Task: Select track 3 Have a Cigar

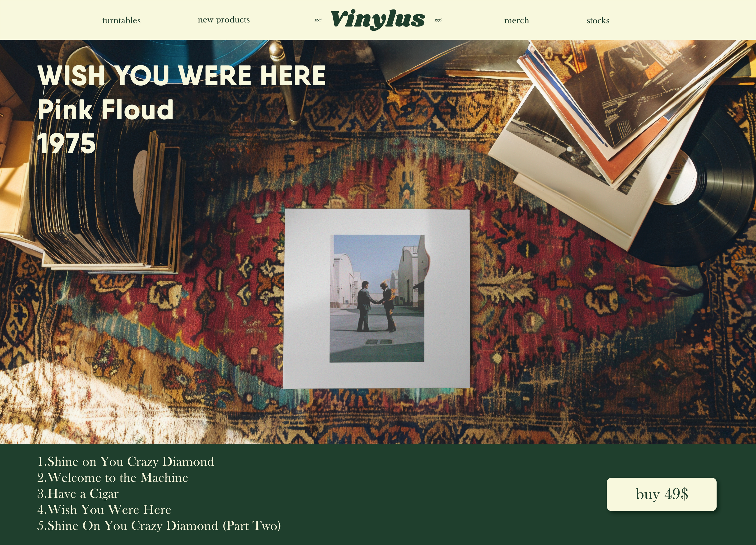Action: pos(78,493)
